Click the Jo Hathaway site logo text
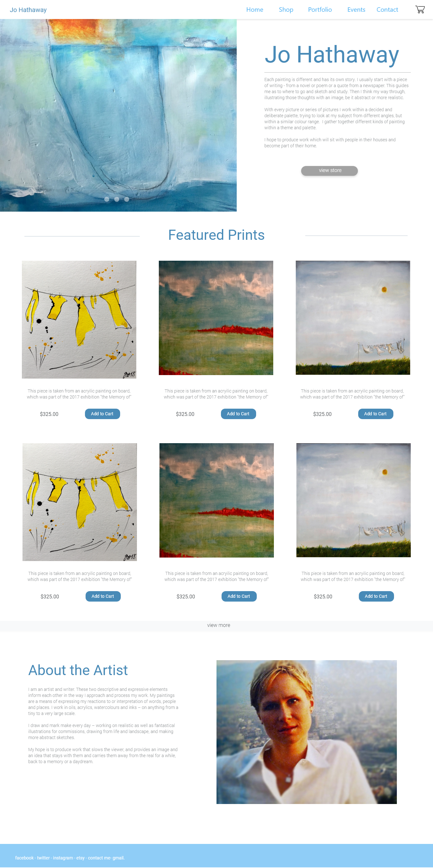Screen dimensions: 433x868 (28, 10)
